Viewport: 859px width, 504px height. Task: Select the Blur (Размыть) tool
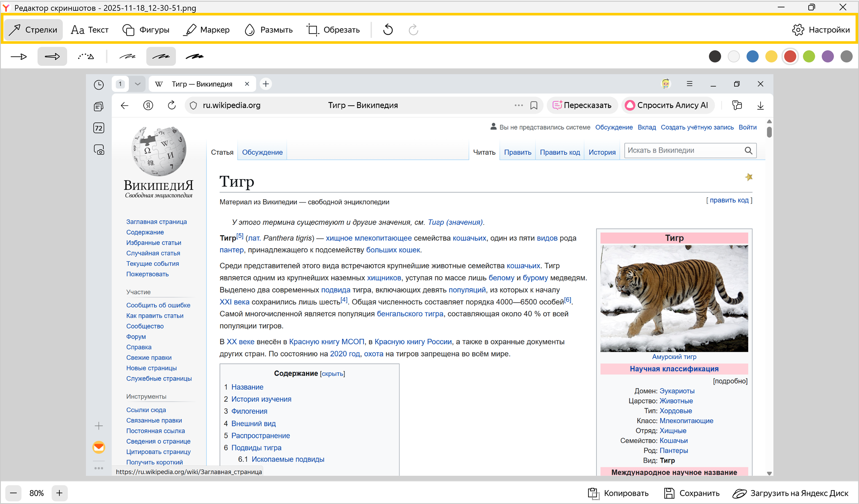(x=269, y=30)
